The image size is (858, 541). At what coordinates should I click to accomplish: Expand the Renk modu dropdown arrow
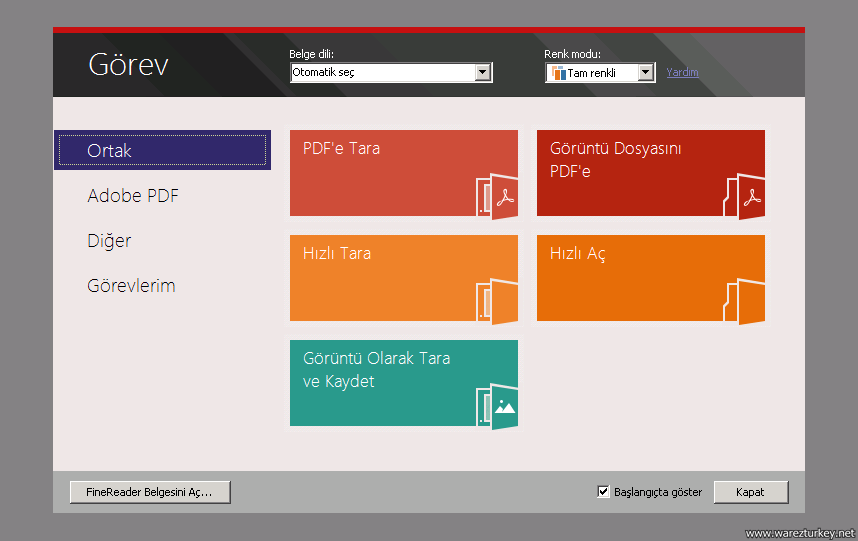point(646,72)
